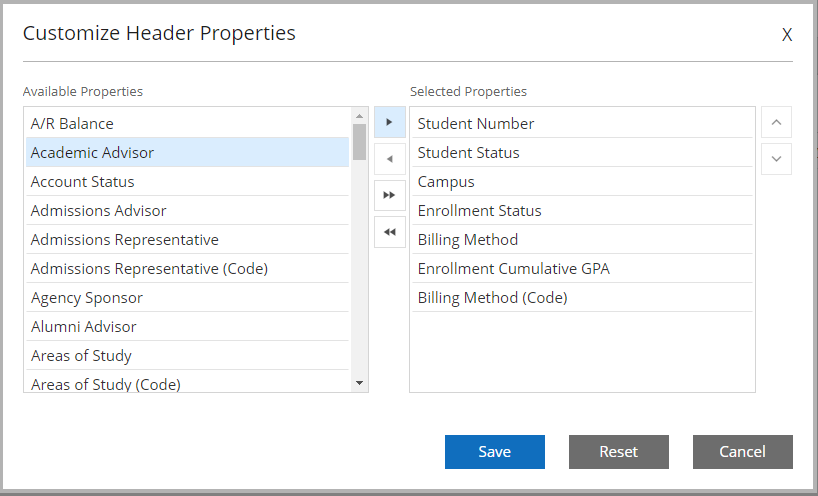818x496 pixels.
Task: Pick Enrollment Cumulative GPA in Selected Properties
Action: coord(582,269)
